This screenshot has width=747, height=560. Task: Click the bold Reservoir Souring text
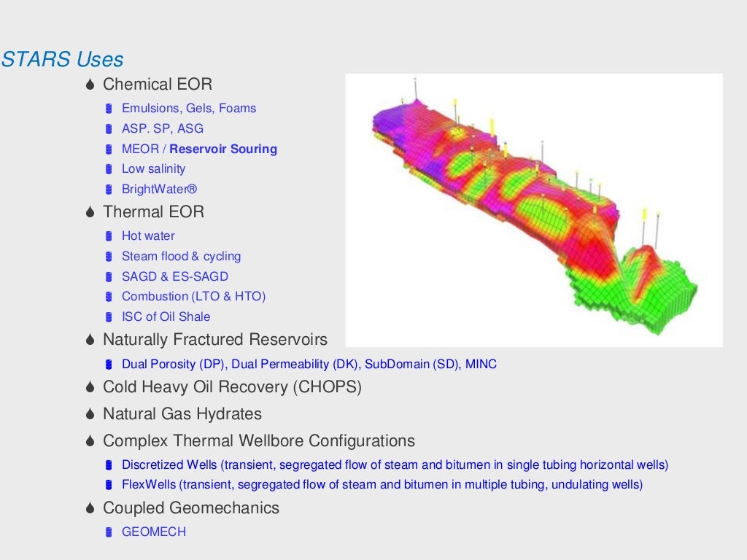[223, 149]
